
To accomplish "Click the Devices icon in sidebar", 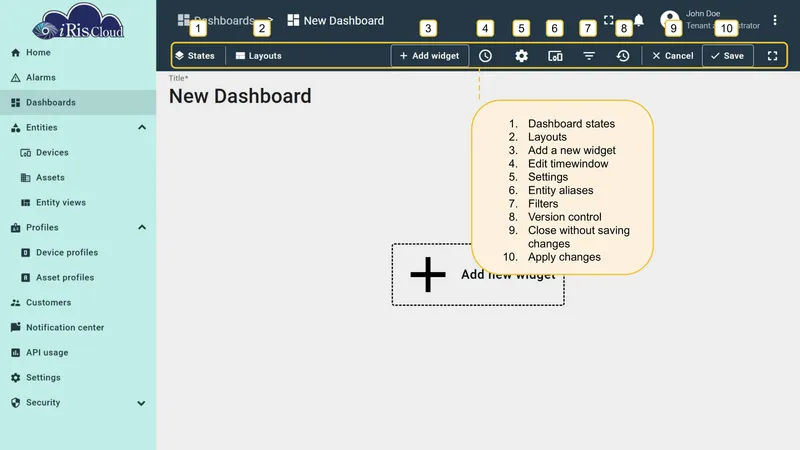I will (26, 153).
